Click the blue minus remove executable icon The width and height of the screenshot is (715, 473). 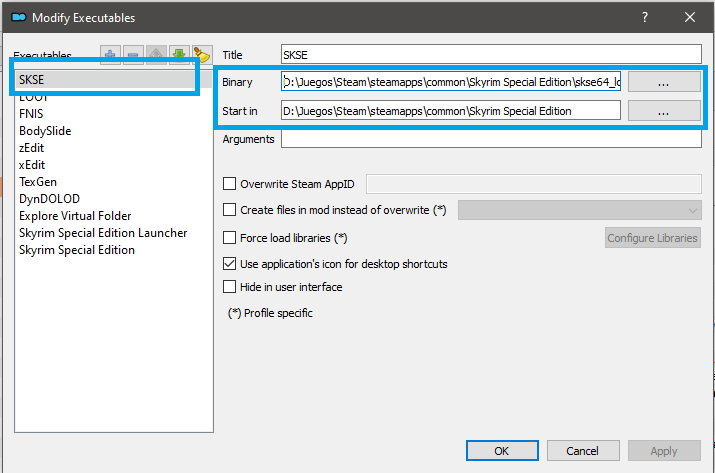point(133,54)
